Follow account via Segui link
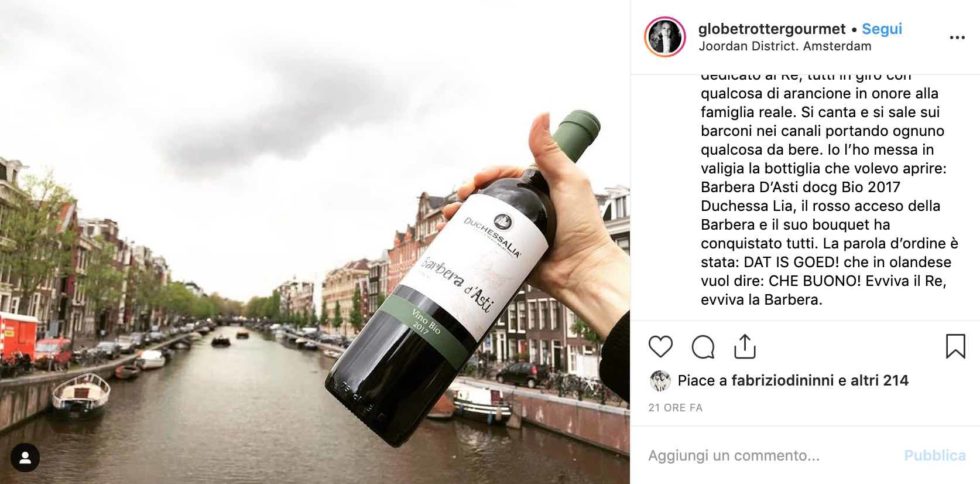The height and width of the screenshot is (484, 980). coord(882,29)
